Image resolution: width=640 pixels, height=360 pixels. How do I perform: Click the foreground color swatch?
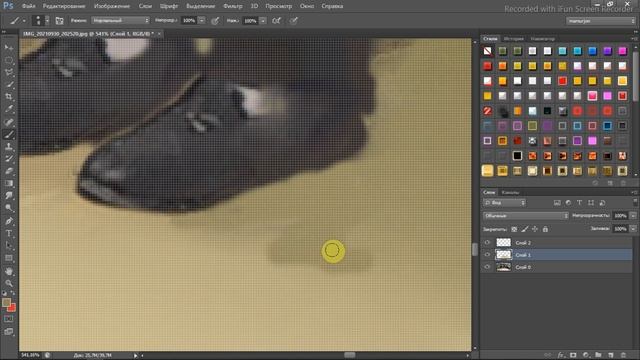(6, 302)
